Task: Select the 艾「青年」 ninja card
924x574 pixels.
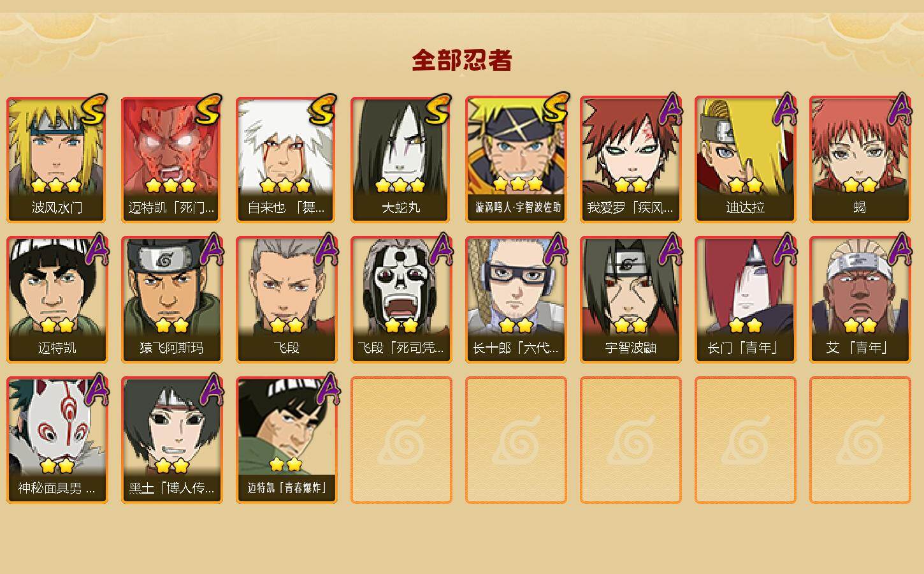Action: pos(860,300)
